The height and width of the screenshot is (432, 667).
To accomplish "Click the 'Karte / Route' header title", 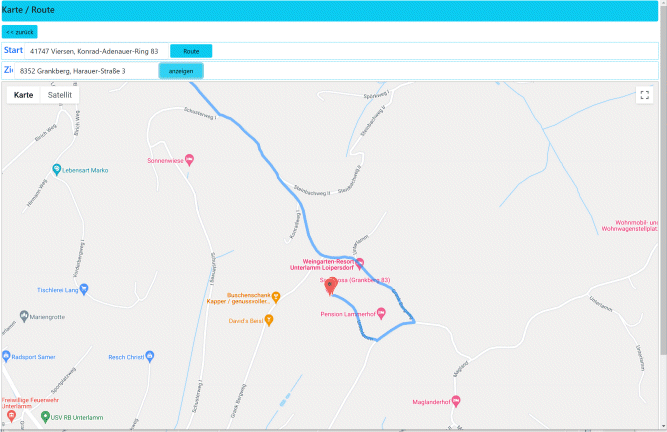I will tap(28, 10).
